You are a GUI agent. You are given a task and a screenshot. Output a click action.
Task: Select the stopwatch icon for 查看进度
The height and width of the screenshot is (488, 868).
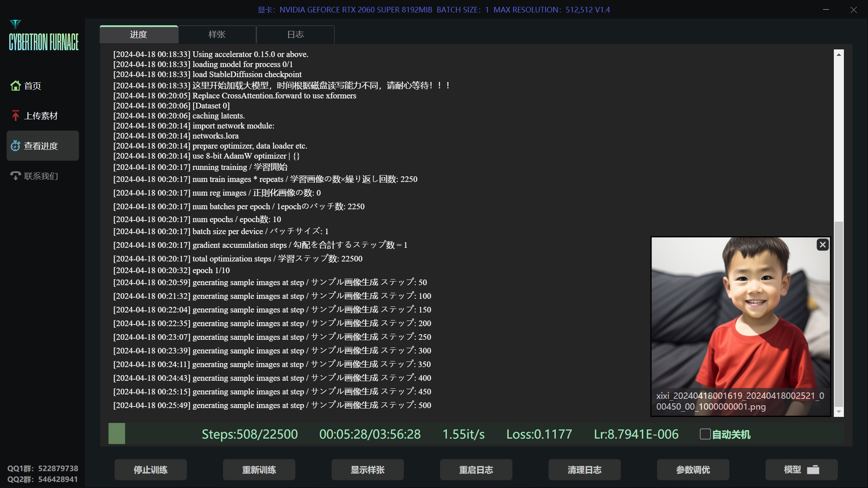click(16, 146)
